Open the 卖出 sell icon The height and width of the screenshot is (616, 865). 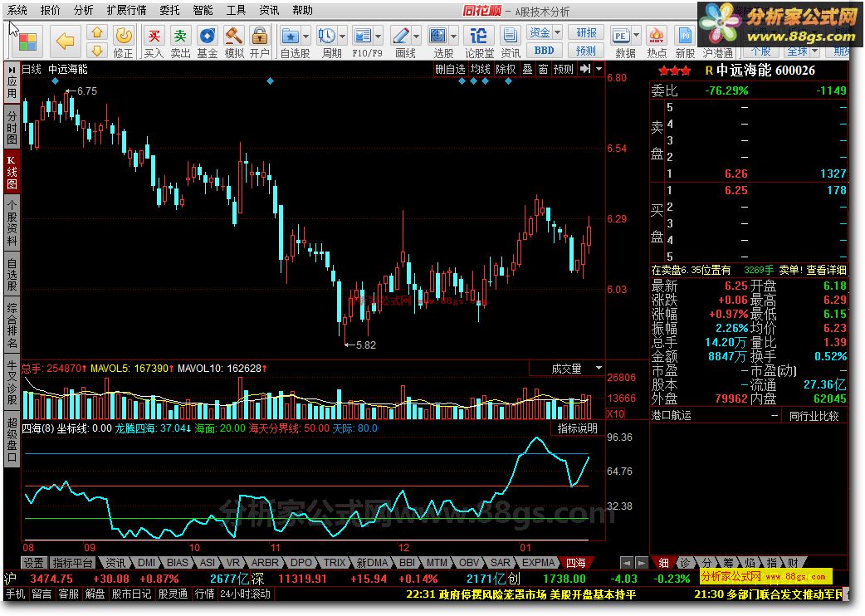tap(180, 37)
